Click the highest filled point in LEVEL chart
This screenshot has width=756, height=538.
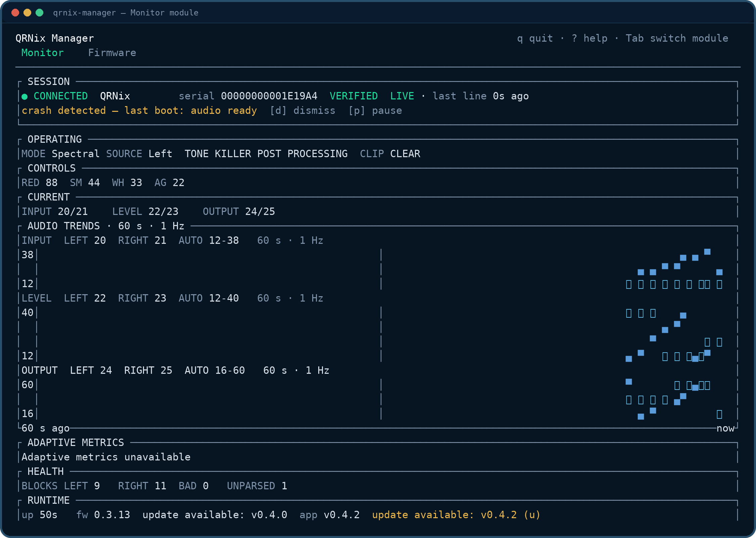point(683,316)
